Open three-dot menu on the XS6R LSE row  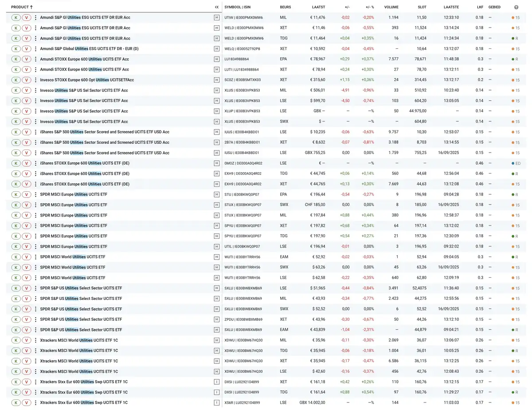(35, 403)
